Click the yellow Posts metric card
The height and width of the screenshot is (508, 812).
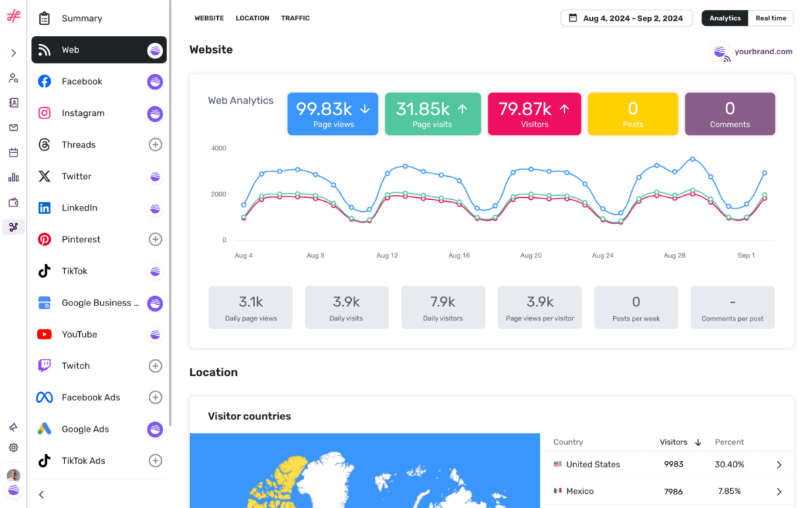point(633,114)
